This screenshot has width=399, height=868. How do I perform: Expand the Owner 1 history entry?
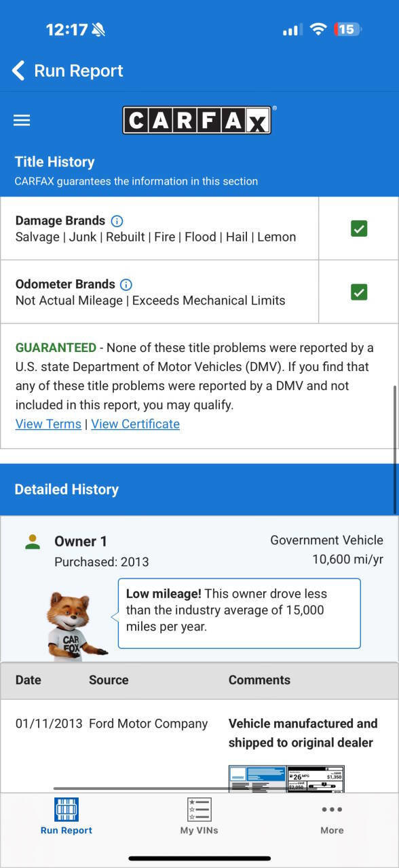81,541
